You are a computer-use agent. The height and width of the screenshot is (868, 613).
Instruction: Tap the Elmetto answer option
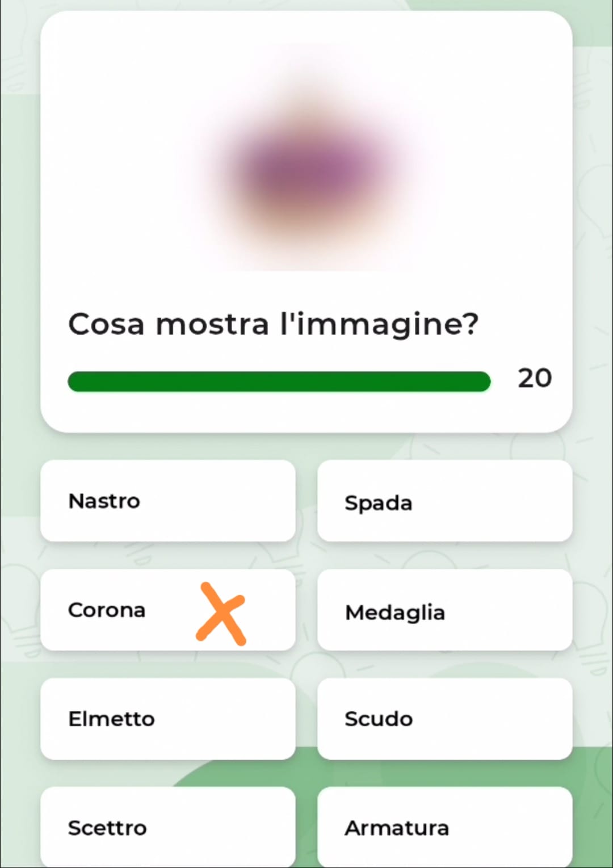point(167,719)
